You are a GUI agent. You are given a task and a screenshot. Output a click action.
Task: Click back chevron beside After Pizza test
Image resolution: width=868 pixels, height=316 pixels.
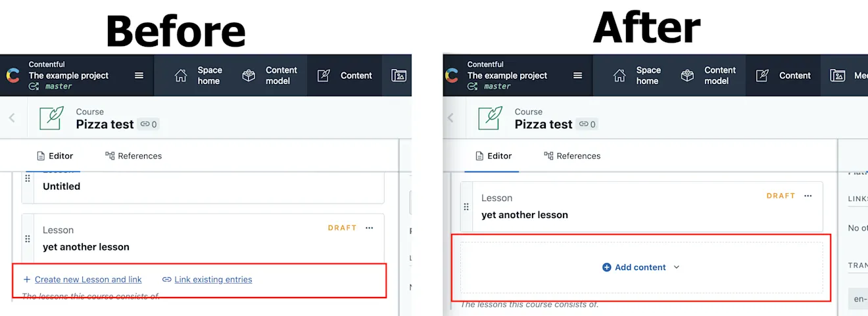[x=450, y=118]
